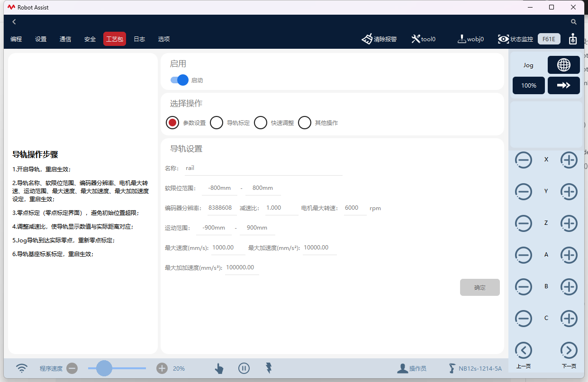This screenshot has width=588, height=382.
Task: Click the double-arrow jog mode icon
Action: [563, 85]
